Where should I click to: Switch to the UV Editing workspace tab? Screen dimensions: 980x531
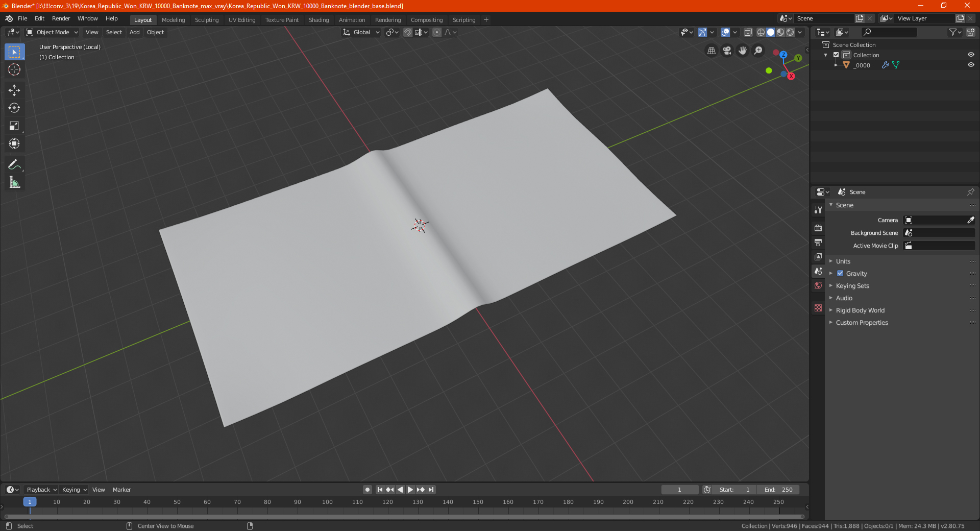click(242, 20)
